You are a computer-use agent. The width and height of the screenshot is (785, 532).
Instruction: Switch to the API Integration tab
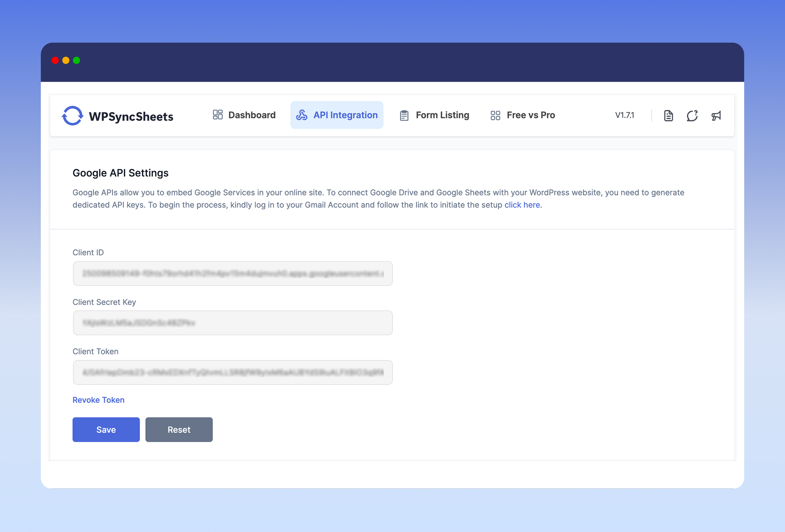337,115
